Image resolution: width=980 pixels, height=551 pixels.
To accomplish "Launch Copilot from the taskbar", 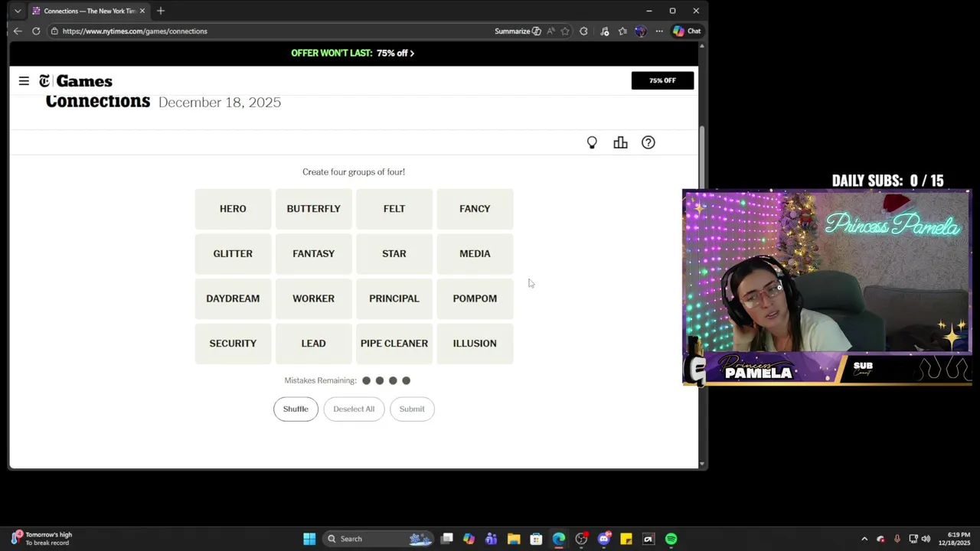I will 469,539.
